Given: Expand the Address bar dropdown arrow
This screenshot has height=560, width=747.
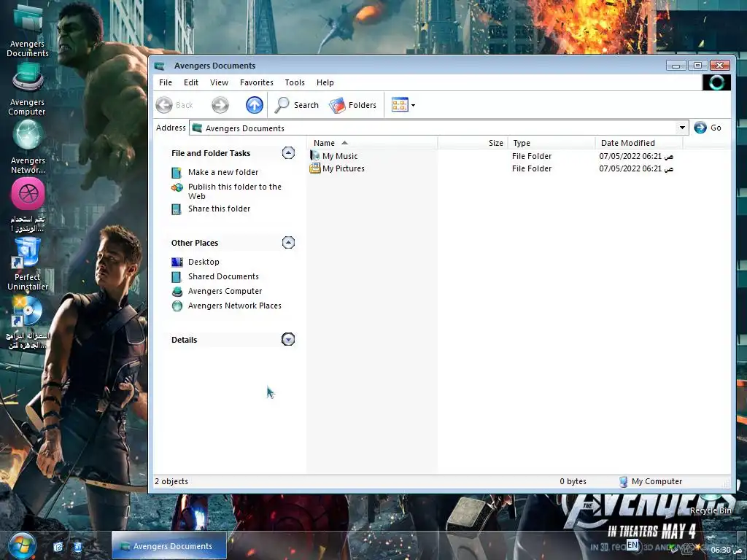Looking at the screenshot, I should (682, 128).
